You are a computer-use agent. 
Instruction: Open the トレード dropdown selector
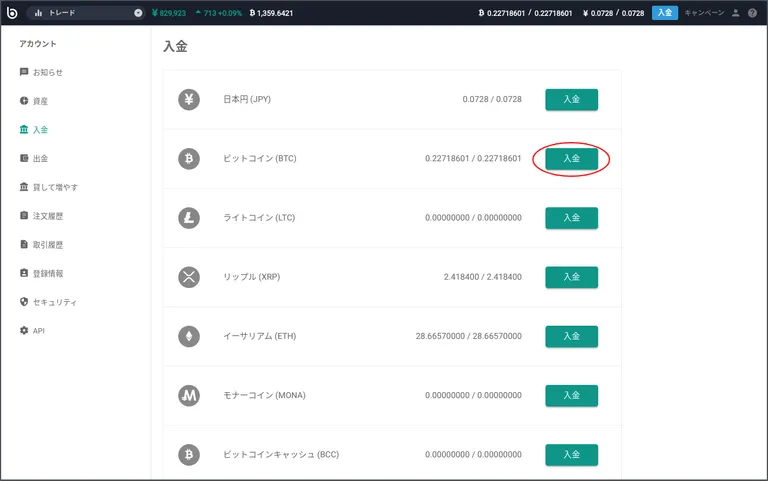coord(86,13)
